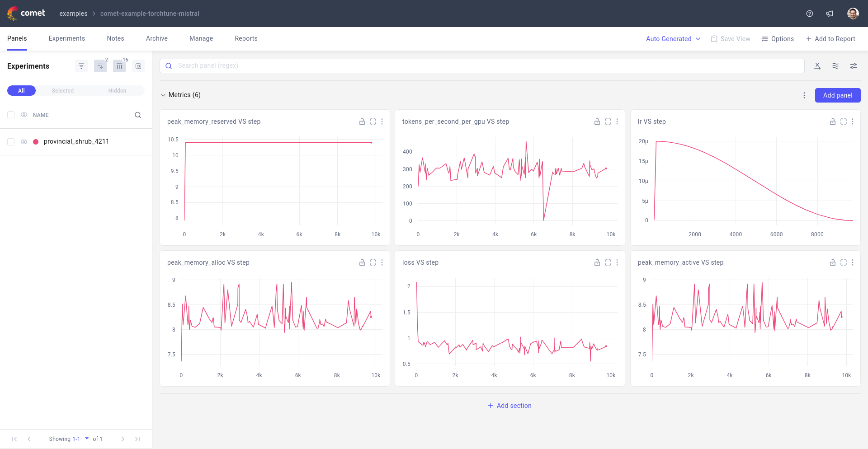Click the pink color dot for provincial_shrub_4211
The width and height of the screenshot is (868, 449).
pyautogui.click(x=36, y=142)
